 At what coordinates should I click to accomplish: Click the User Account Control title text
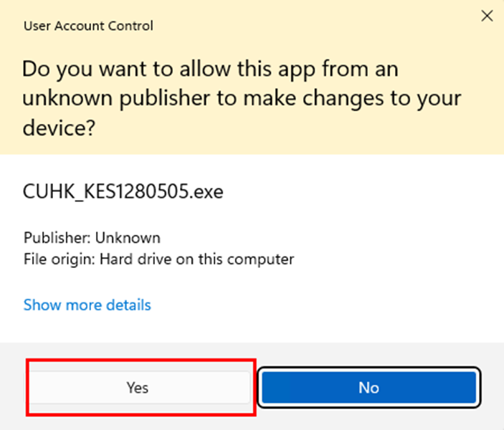[88, 26]
